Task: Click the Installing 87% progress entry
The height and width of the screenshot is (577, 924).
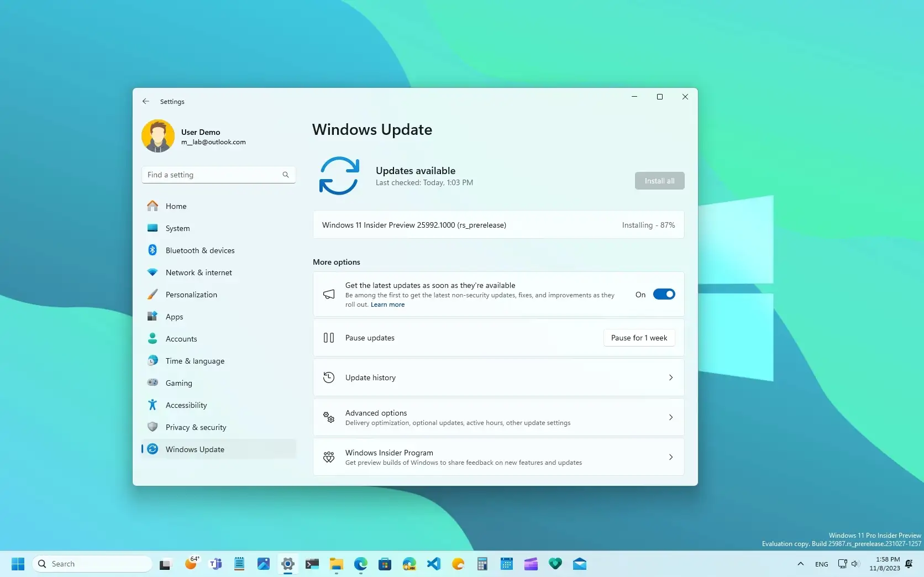Action: tap(497, 225)
